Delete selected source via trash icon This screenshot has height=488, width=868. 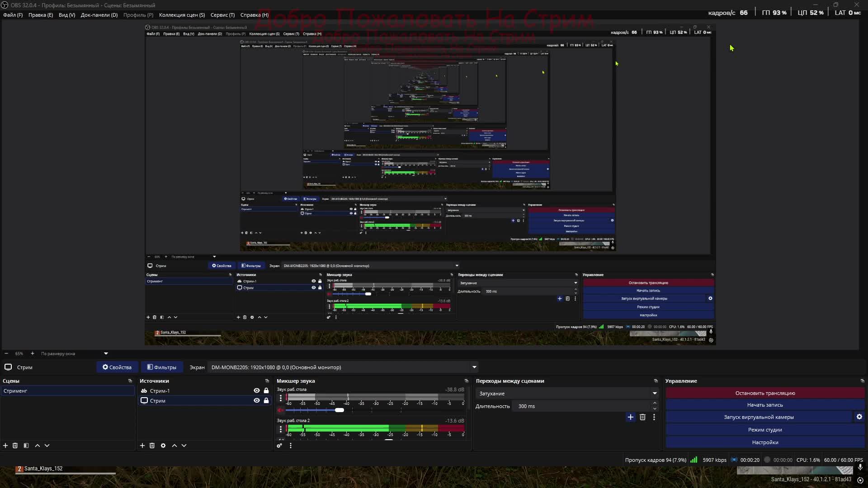[152, 446]
